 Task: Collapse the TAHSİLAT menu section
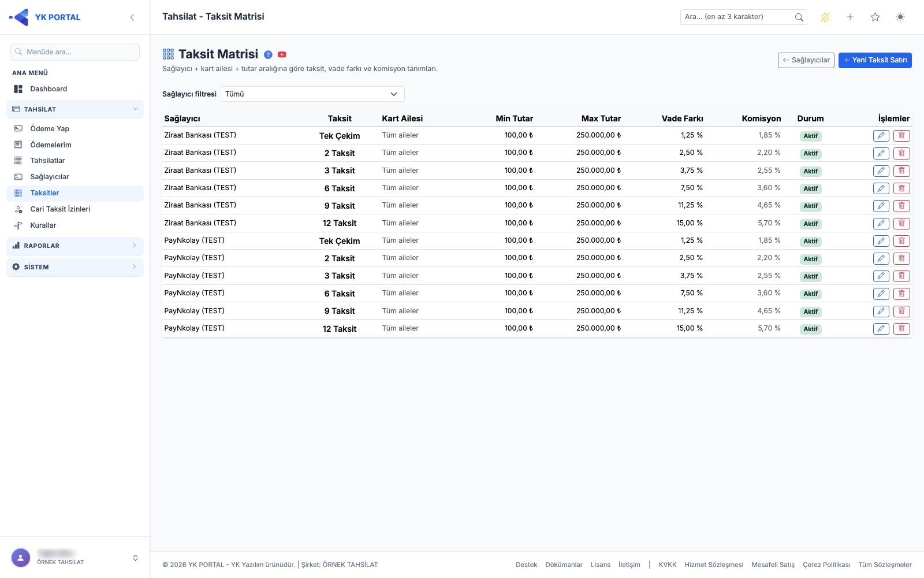click(75, 109)
